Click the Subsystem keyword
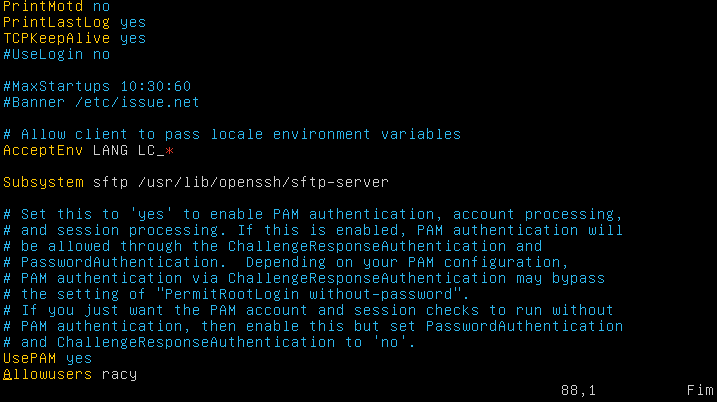 (44, 182)
